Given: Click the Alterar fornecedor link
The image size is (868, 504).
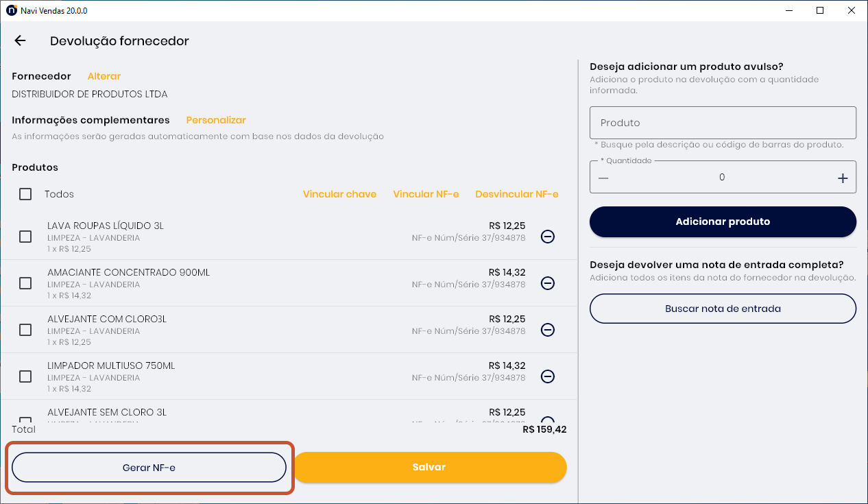Looking at the screenshot, I should pos(104,76).
